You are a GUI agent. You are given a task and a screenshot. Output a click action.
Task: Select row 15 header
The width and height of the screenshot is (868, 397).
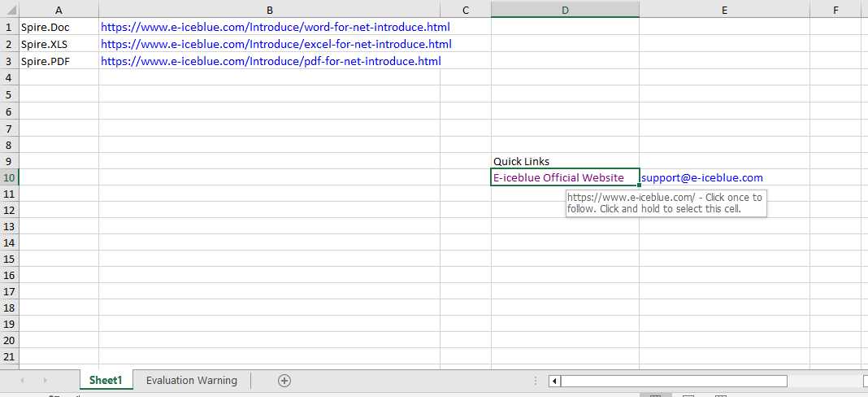pos(9,259)
